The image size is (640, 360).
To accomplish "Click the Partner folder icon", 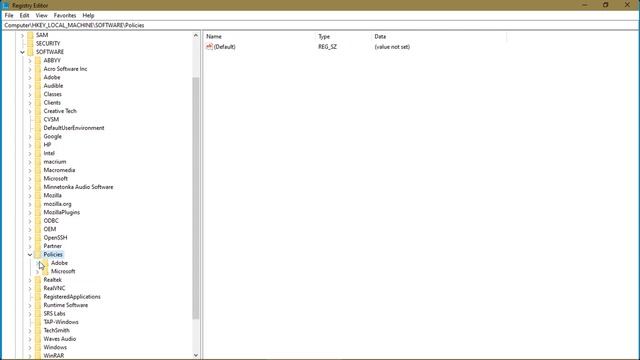I will coord(38,246).
